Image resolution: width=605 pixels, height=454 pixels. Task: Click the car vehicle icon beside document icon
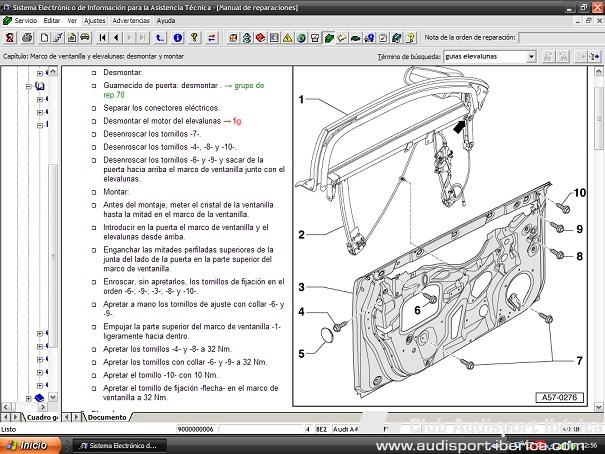[x=84, y=37]
